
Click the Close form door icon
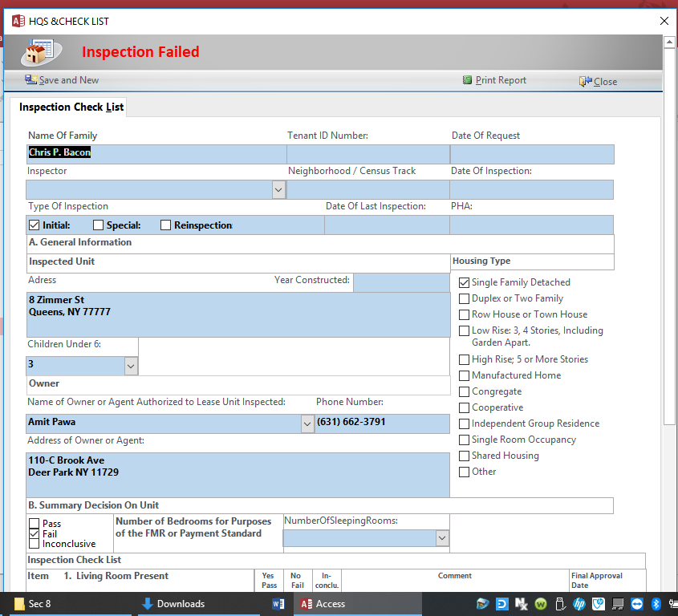[x=586, y=81]
